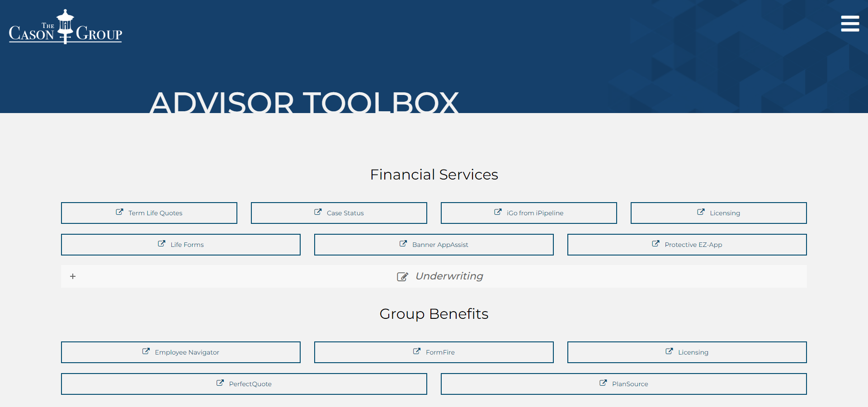Open the hamburger navigation menu
Screen dimensions: 868x407
tap(849, 24)
